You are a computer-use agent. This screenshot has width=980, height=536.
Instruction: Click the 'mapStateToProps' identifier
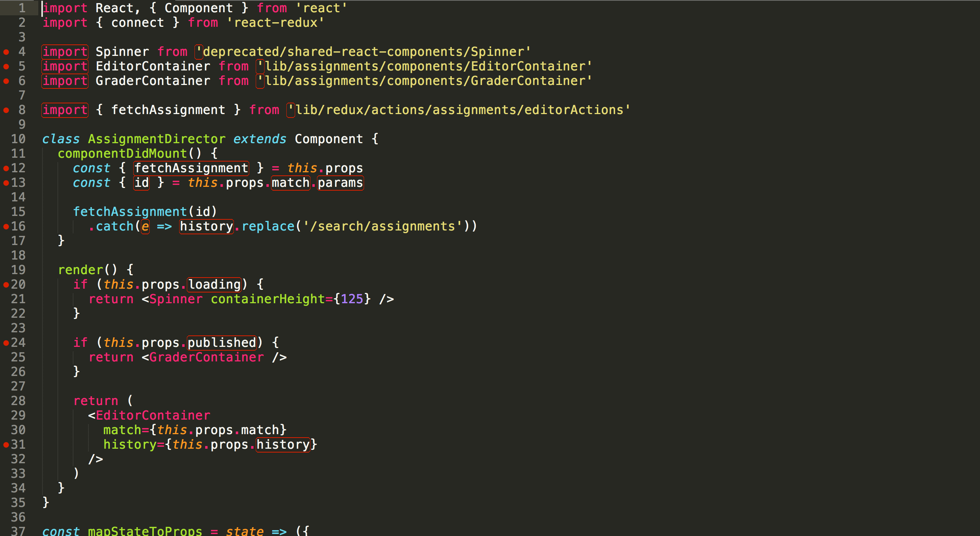[145, 531]
